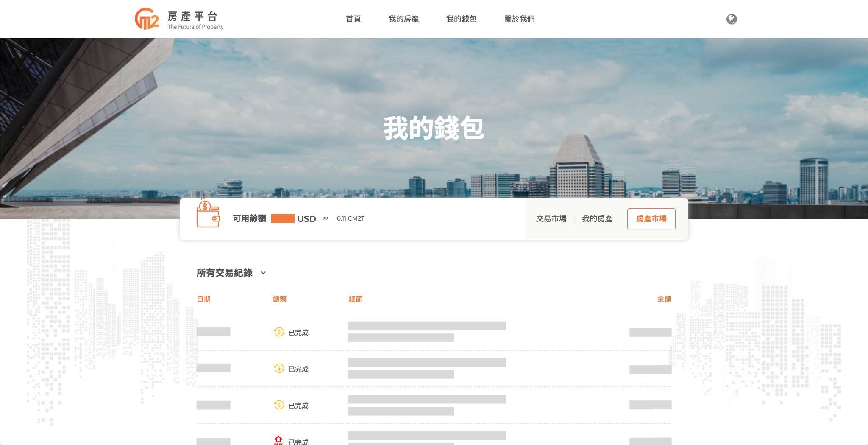Expand the 所有交易紀錄 filter dropdown
868x445 pixels.
[x=263, y=273]
